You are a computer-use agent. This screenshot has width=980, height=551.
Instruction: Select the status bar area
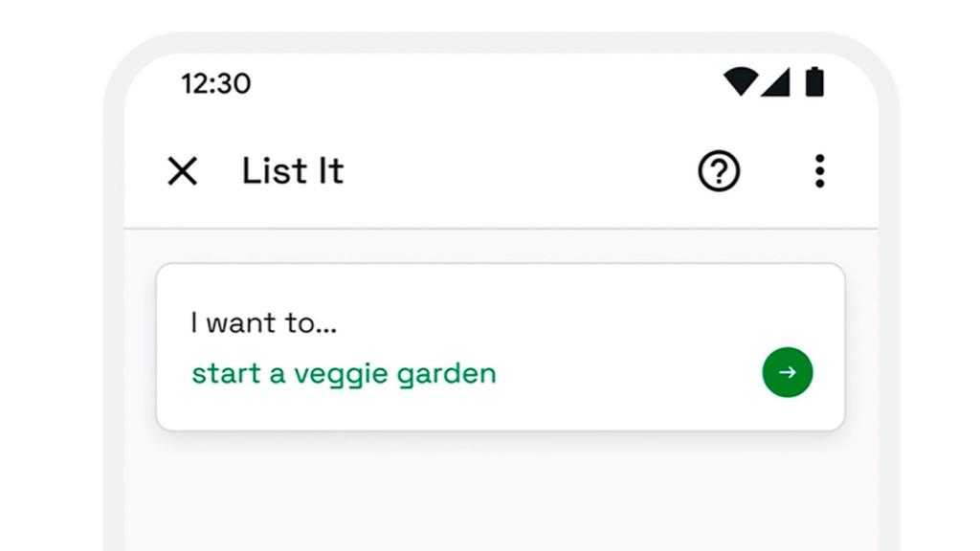coord(490,84)
